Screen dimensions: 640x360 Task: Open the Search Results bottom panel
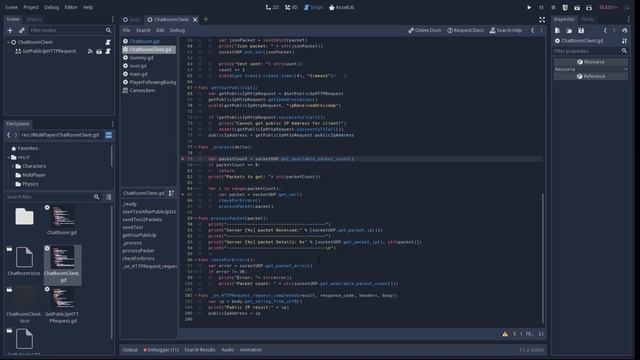200,350
